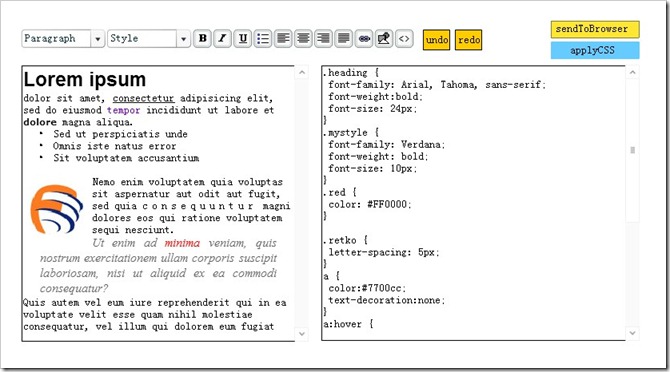Viewport: 670px width, 372px height.
Task: Click the orange and blue logo image
Action: click(x=56, y=209)
